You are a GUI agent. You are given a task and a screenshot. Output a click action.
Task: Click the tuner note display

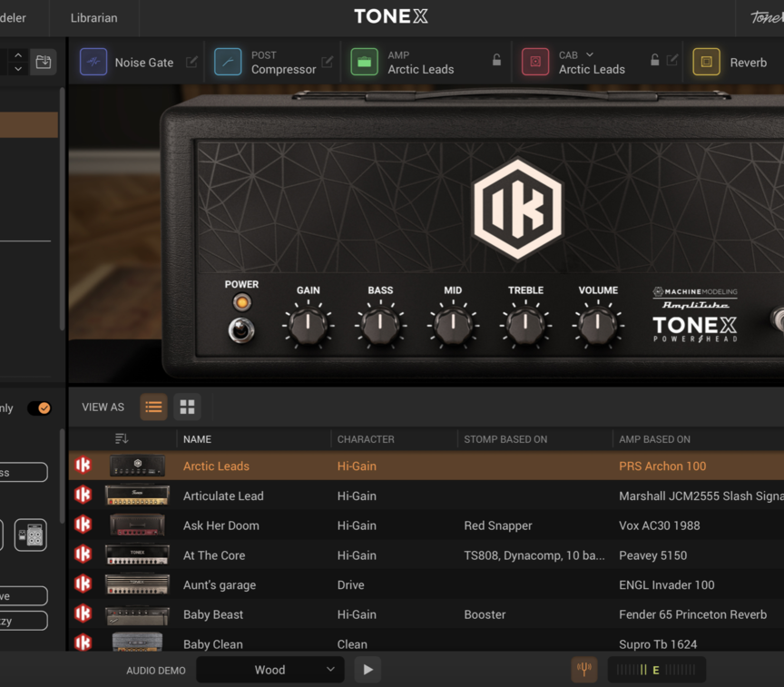(656, 670)
